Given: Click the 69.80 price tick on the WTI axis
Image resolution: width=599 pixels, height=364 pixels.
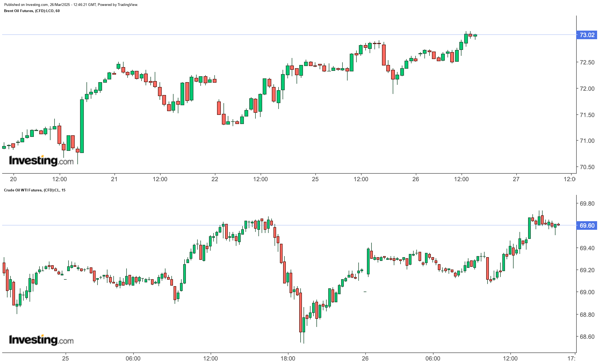Looking at the screenshot, I should click(x=587, y=203).
